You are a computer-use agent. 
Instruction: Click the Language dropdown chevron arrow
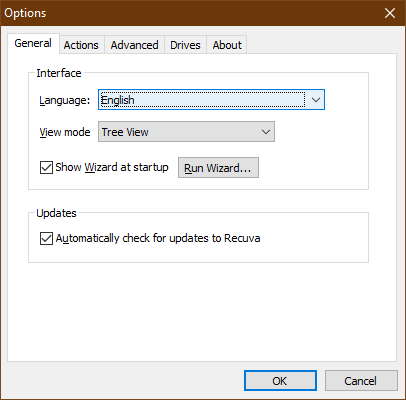coord(315,99)
